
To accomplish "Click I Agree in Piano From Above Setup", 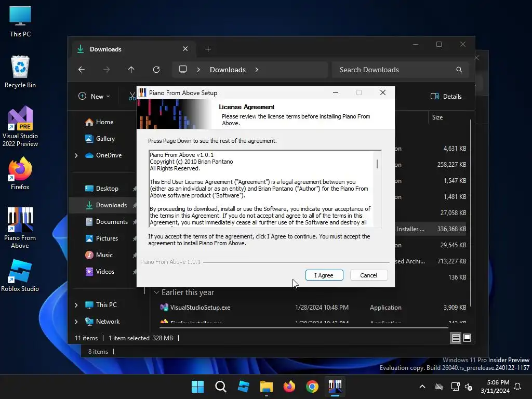I will point(324,275).
